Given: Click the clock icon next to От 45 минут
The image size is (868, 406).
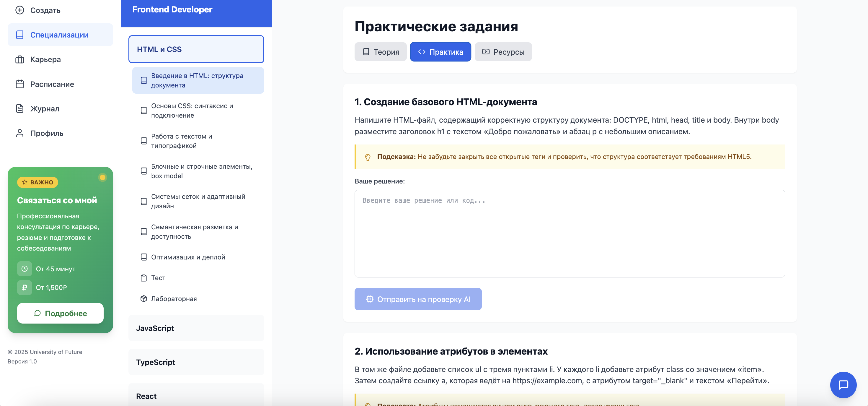Looking at the screenshot, I should pos(25,269).
